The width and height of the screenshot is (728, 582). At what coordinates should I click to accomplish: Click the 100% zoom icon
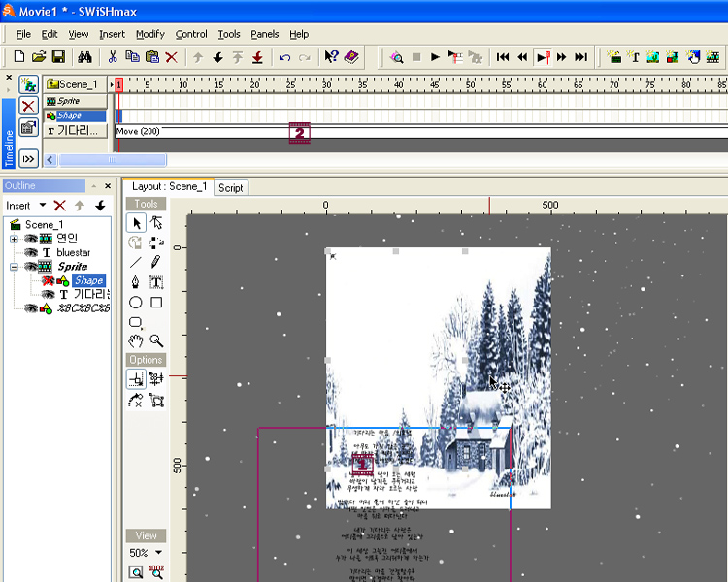coord(156,571)
